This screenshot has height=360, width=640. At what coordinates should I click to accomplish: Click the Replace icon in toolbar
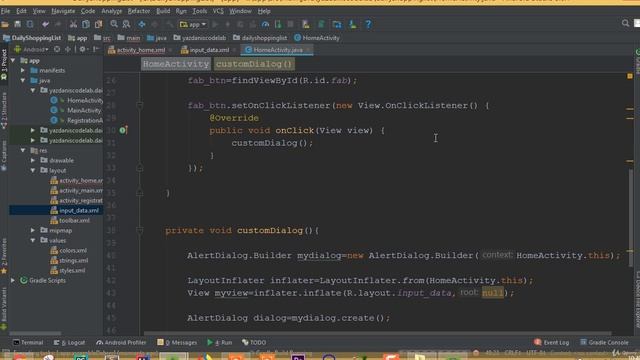pos(127,24)
